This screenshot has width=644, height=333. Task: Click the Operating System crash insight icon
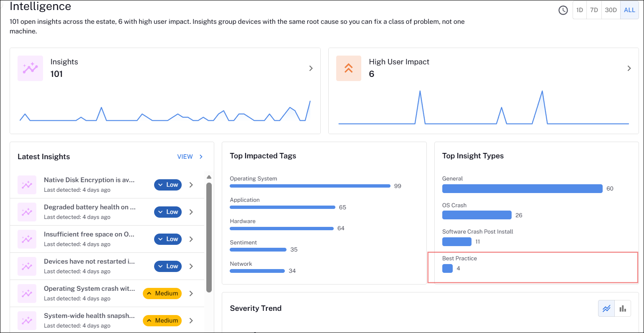coord(27,293)
